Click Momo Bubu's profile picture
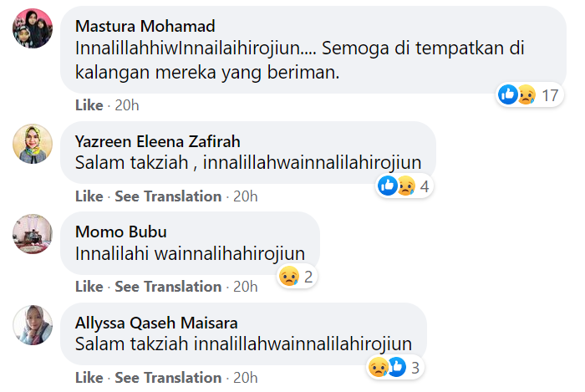Screen dimensions: 585x392 (x=33, y=234)
